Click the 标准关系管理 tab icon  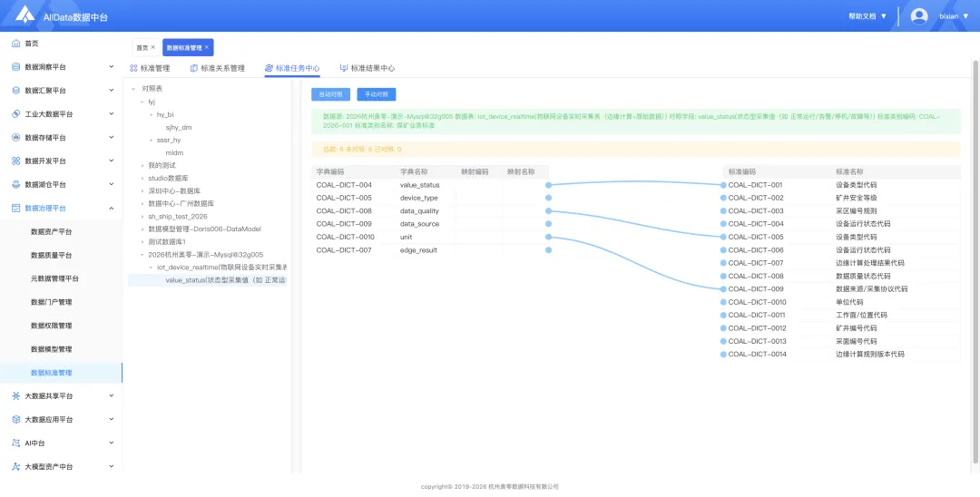pos(194,68)
